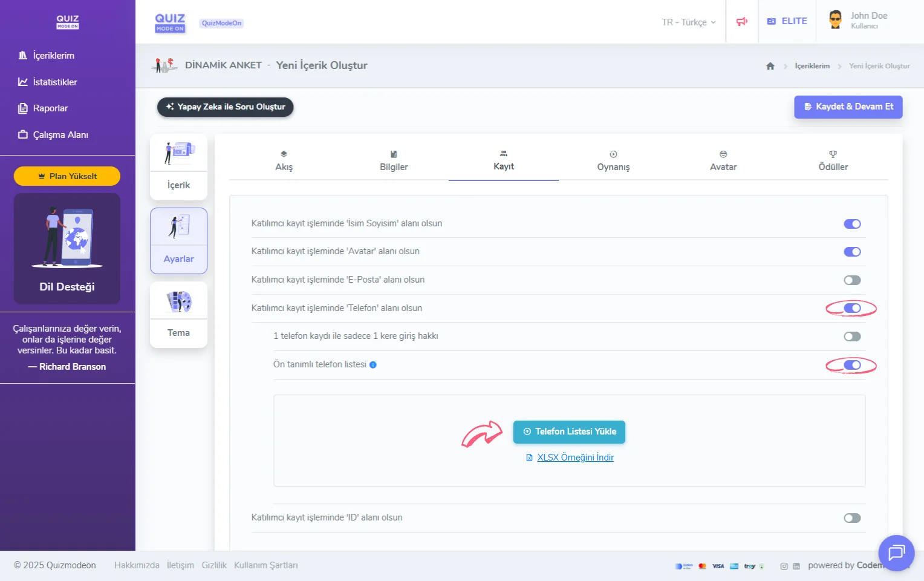This screenshot has height=581, width=924.
Task: Open the Ödüller tab
Action: pos(833,160)
